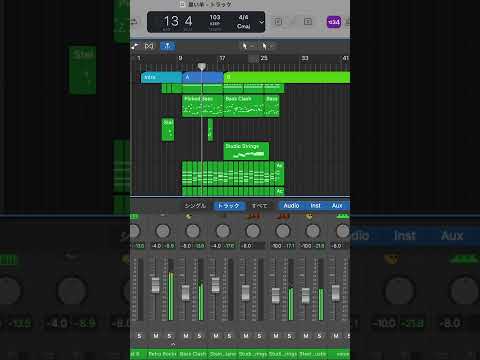The image size is (480, 360).
Task: Click the -4.0 fader value on Retro Rock
Action: (x=156, y=246)
